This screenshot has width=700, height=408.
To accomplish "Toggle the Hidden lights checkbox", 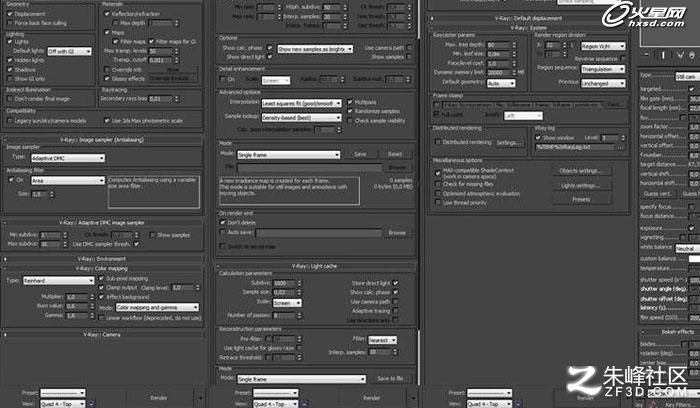I will 10,60.
